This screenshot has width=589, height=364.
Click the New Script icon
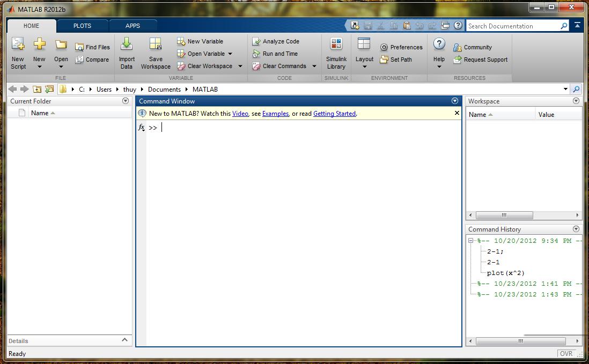18,44
